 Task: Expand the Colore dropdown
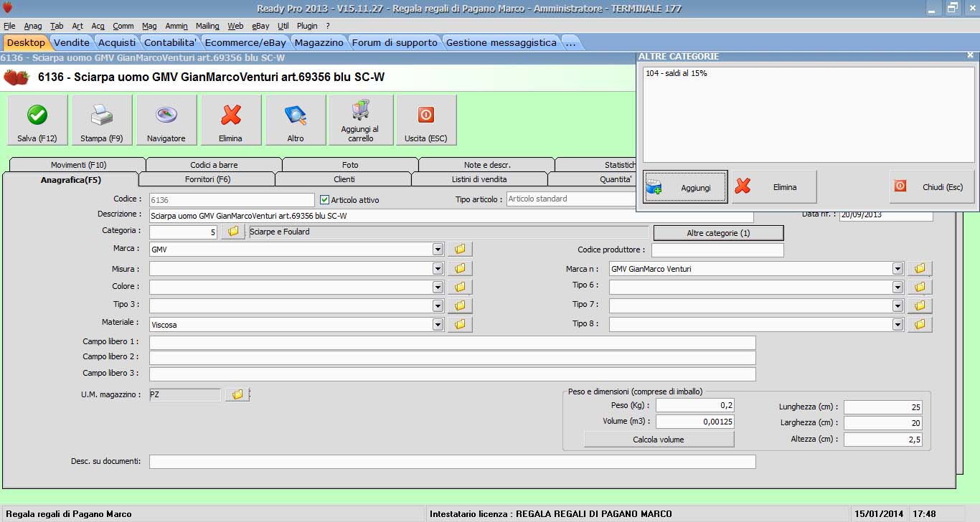click(x=438, y=287)
